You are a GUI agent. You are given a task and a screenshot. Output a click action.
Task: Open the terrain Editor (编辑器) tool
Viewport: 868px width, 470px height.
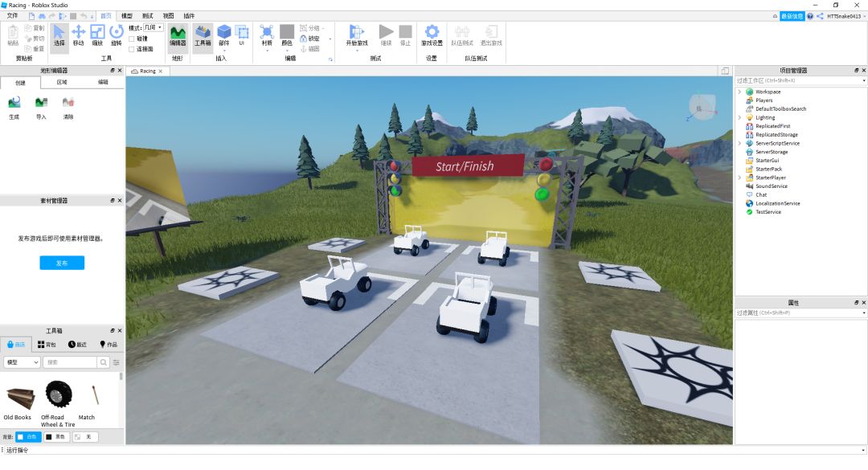[178, 35]
